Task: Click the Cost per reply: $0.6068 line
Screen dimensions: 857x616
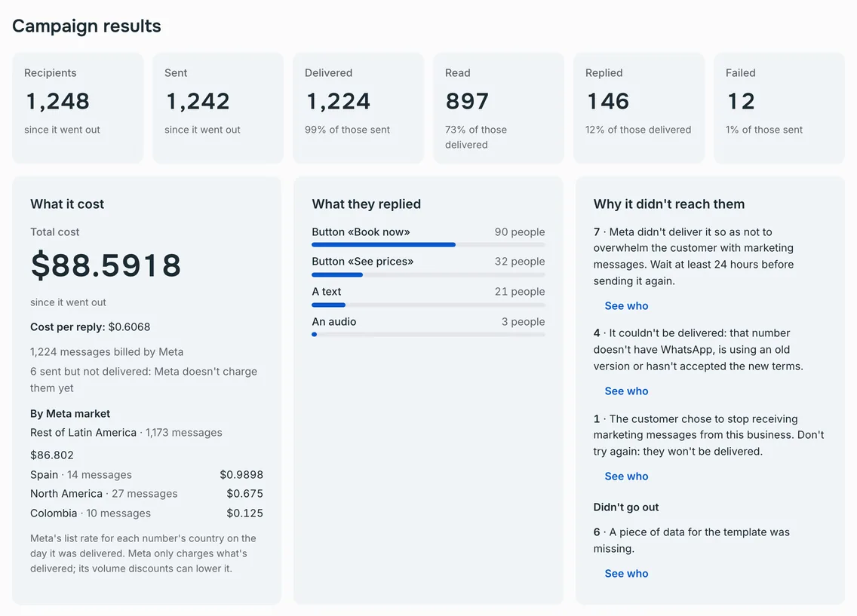Action: click(x=91, y=327)
